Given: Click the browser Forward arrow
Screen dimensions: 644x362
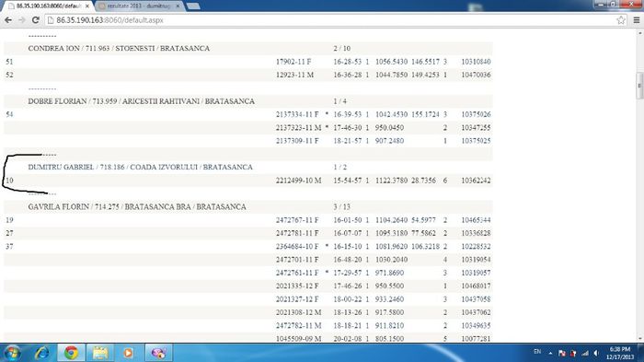Looking at the screenshot, I should point(22,19).
